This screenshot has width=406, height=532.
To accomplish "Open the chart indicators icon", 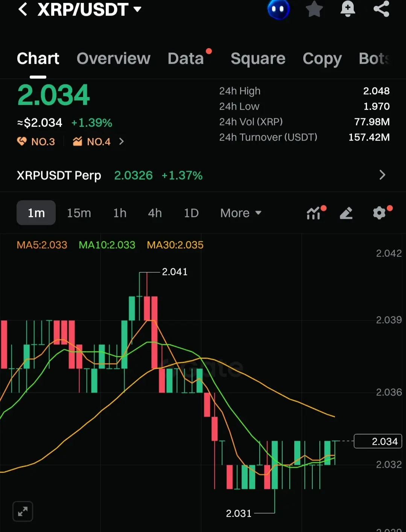I will click(x=314, y=213).
